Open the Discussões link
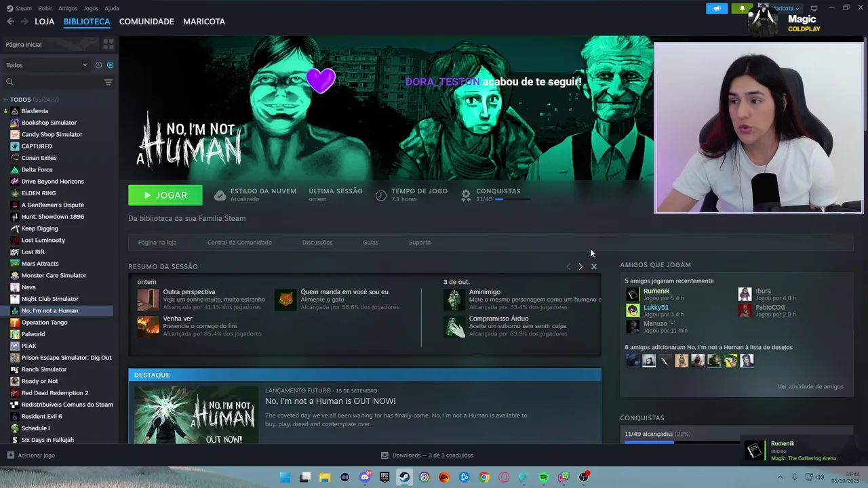The image size is (868, 488). [x=317, y=242]
